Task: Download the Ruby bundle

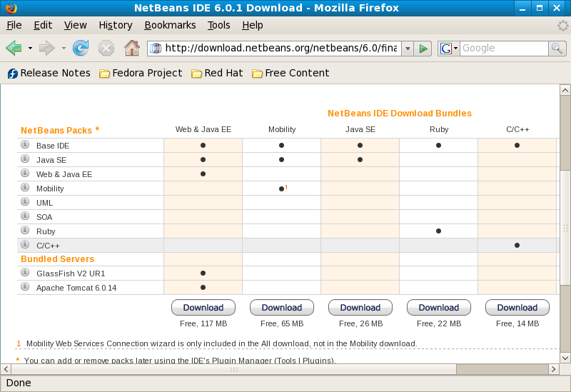Action: [x=439, y=308]
